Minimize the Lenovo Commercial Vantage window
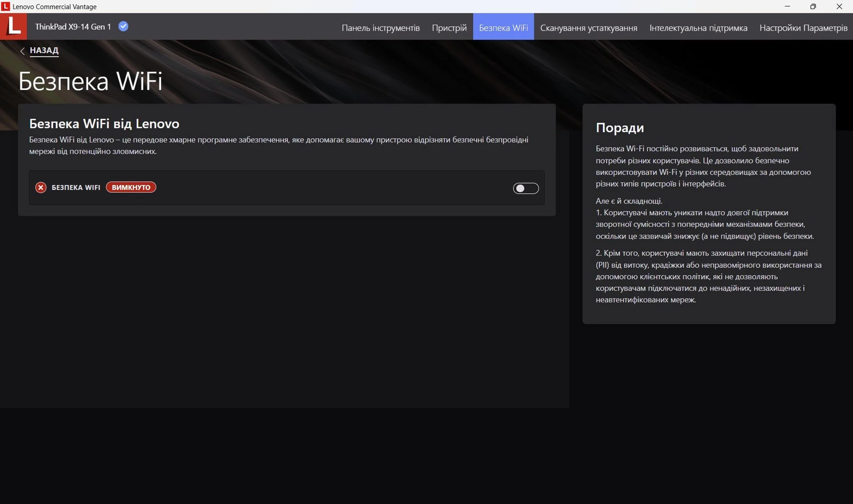 pyautogui.click(x=787, y=6)
